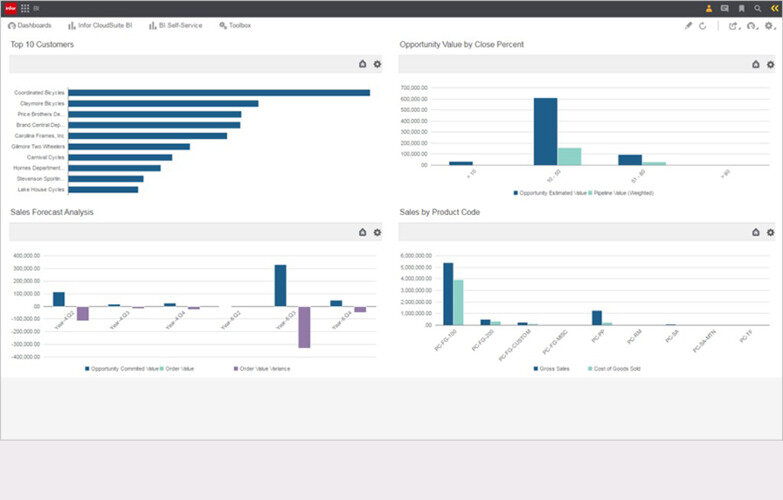
Task: Open the dashboard settings gear dropdown
Action: tap(770, 25)
